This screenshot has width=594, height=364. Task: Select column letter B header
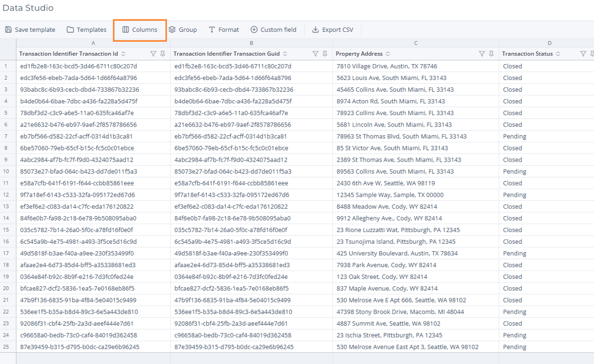point(251,43)
